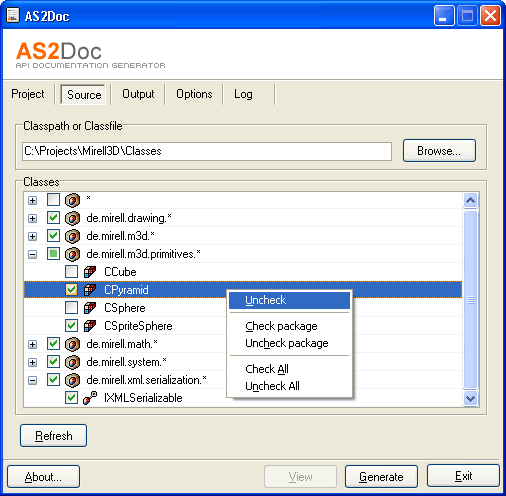The image size is (506, 496).
Task: Choose Uncheck from the context menu
Action: click(x=289, y=300)
